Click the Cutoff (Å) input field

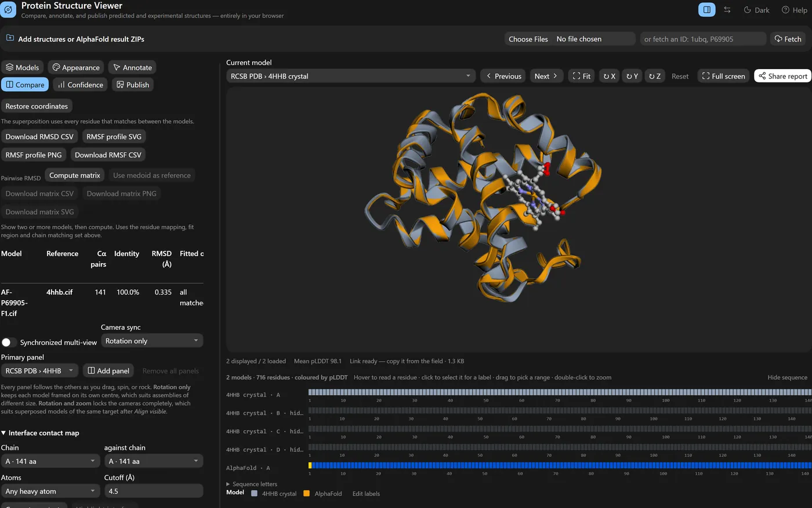coord(154,491)
